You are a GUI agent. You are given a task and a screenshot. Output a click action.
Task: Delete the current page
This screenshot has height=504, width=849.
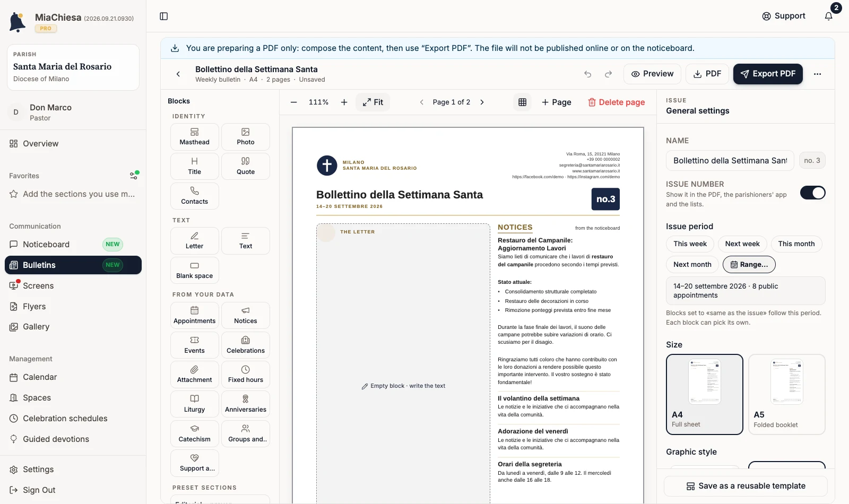(616, 102)
